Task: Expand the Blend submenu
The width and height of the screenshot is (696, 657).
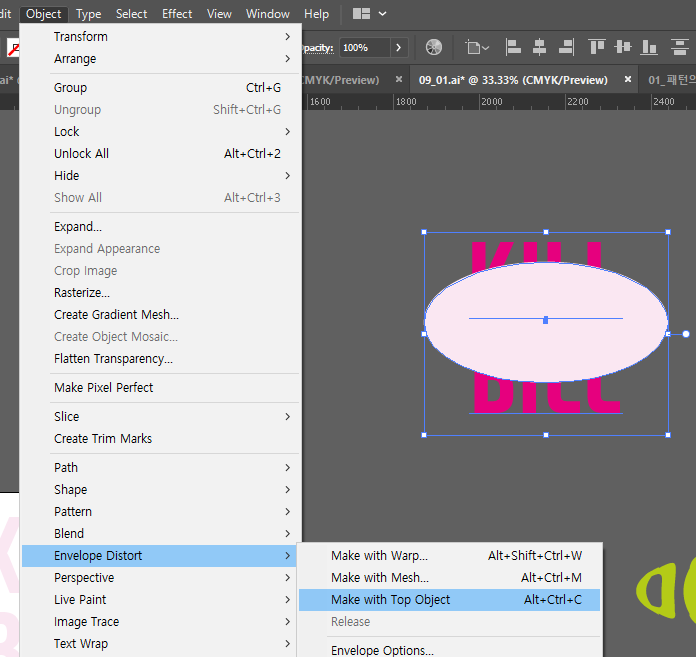Action: point(160,534)
